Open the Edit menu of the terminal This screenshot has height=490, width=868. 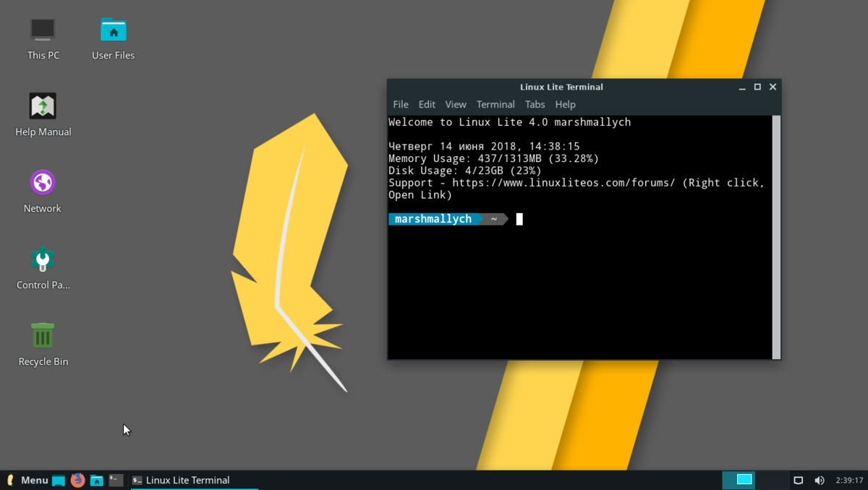pyautogui.click(x=427, y=104)
